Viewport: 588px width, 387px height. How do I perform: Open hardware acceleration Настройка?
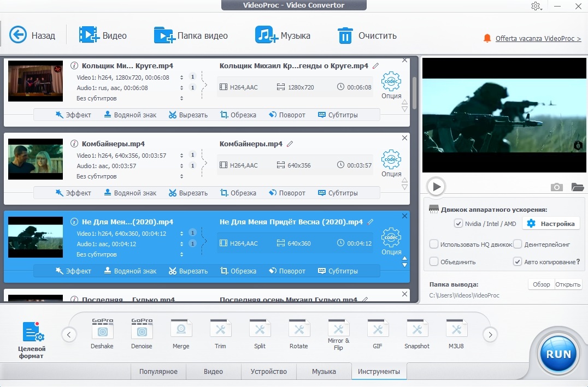(552, 224)
